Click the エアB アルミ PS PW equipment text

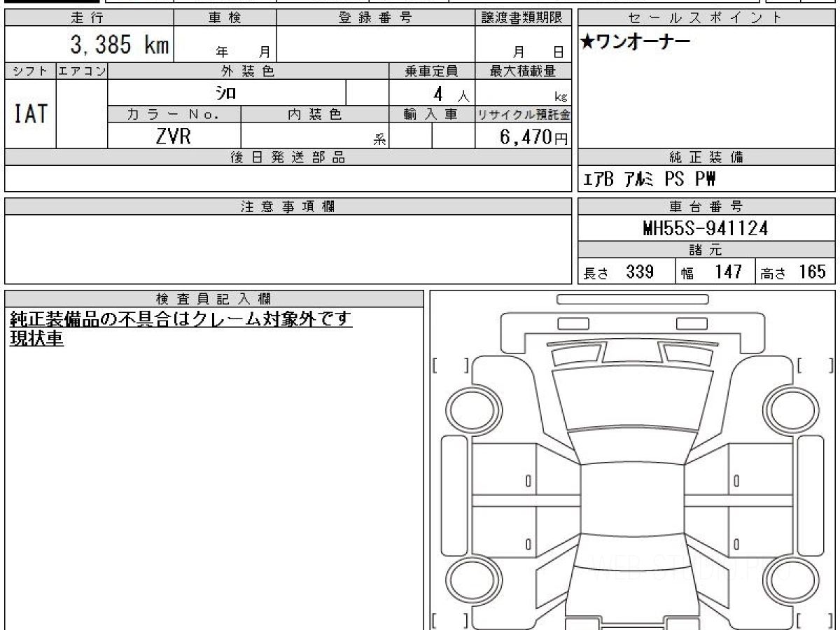pyautogui.click(x=649, y=181)
